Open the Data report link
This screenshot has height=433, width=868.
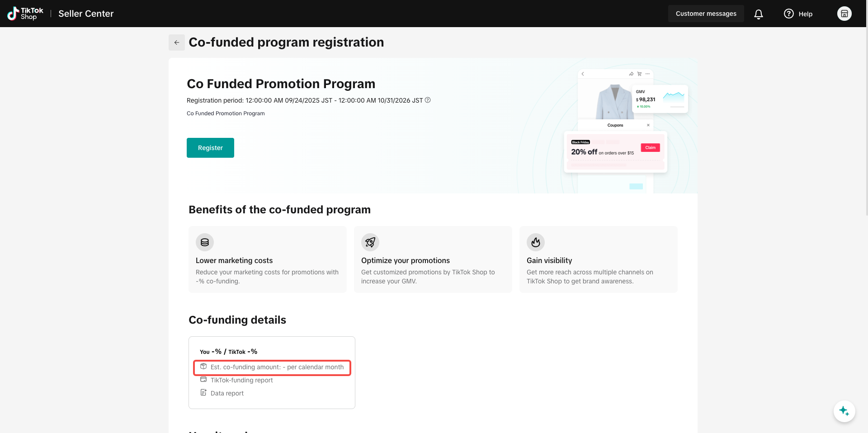click(x=227, y=393)
